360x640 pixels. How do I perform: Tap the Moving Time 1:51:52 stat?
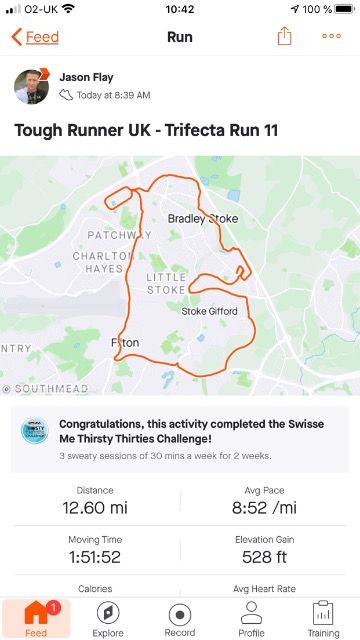click(x=95, y=550)
